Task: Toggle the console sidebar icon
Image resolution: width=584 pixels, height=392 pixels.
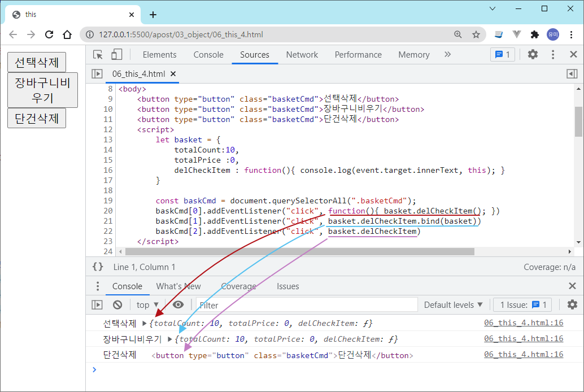Action: coord(97,305)
